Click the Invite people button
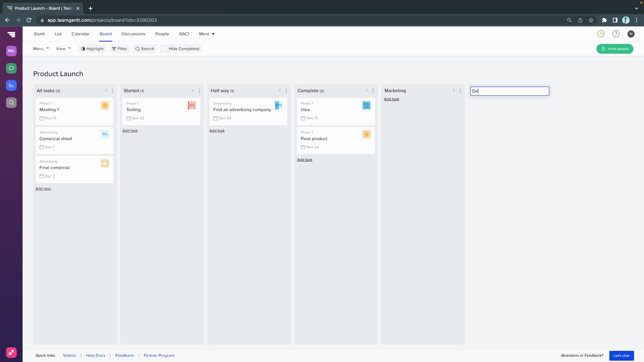 (615, 49)
